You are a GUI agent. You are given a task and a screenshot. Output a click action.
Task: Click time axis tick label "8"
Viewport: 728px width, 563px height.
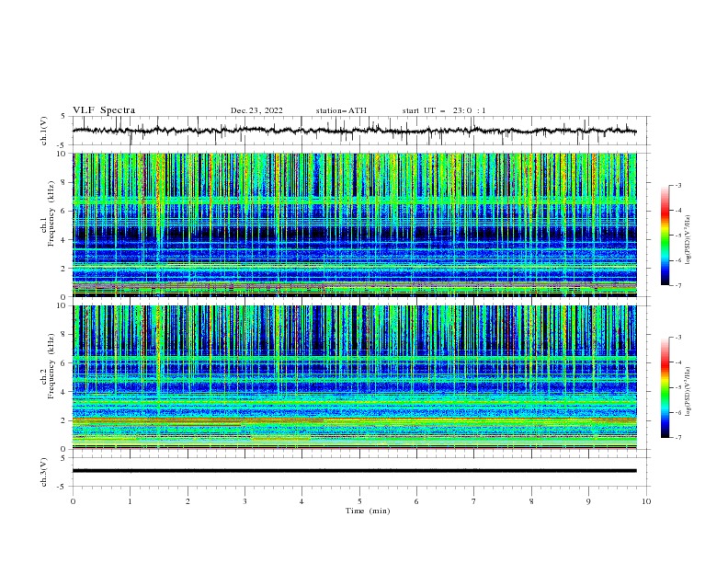point(531,501)
